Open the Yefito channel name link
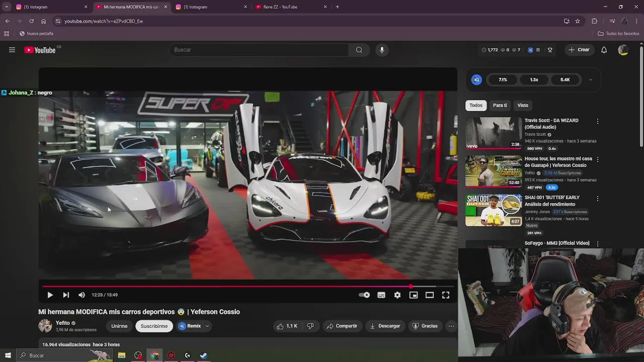The image size is (644, 362). [63, 323]
